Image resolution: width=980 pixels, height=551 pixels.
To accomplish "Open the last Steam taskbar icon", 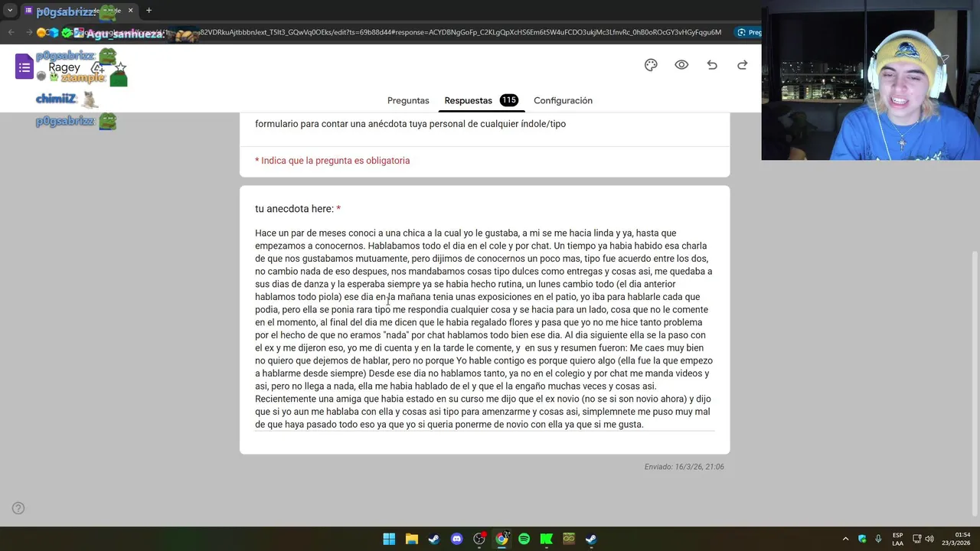I will pyautogui.click(x=591, y=539).
